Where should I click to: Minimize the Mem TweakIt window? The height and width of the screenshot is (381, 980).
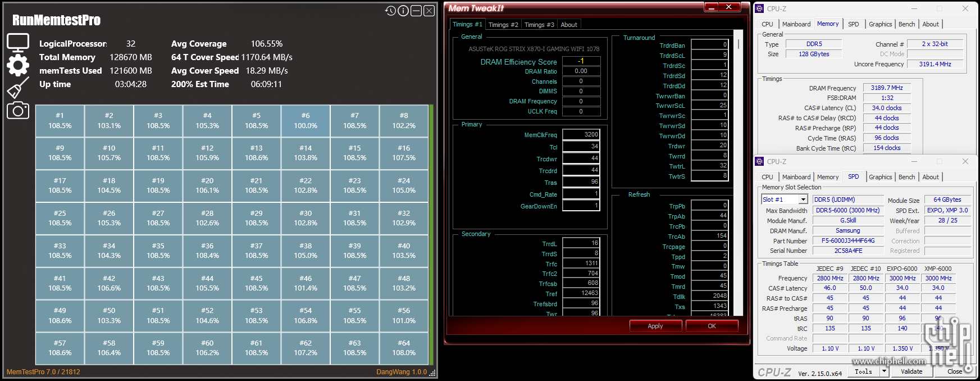coord(712,7)
